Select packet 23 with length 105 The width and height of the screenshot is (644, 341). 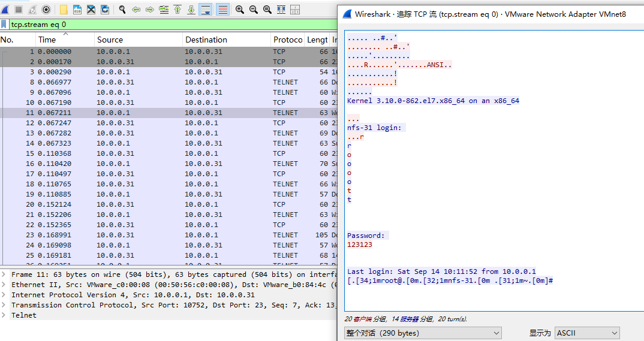coord(168,235)
